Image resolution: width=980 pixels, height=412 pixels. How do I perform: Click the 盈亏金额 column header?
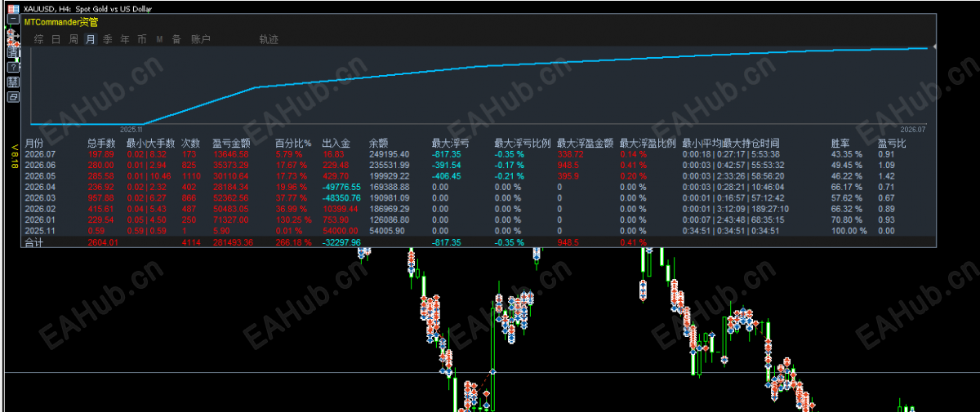tap(231, 143)
